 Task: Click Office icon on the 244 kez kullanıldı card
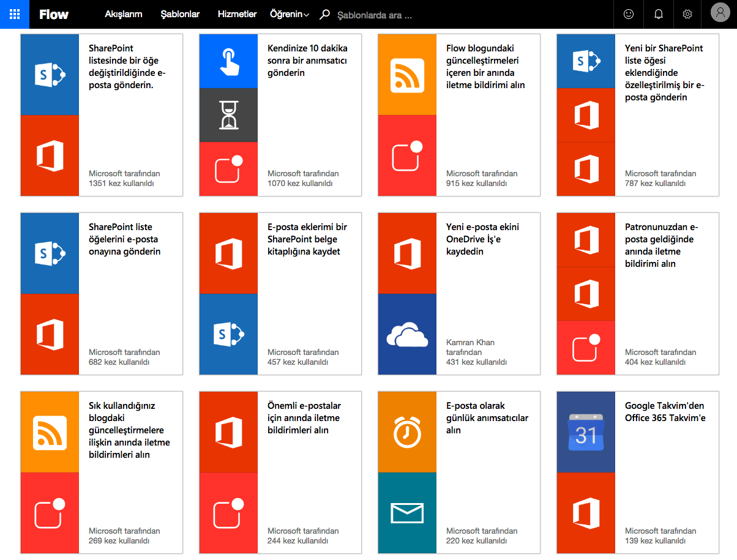point(228,432)
